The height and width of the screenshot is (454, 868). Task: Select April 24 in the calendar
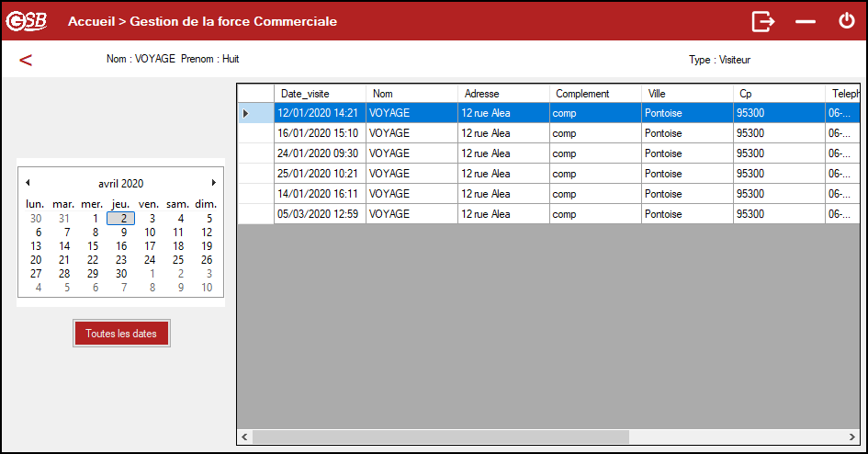tap(150, 260)
